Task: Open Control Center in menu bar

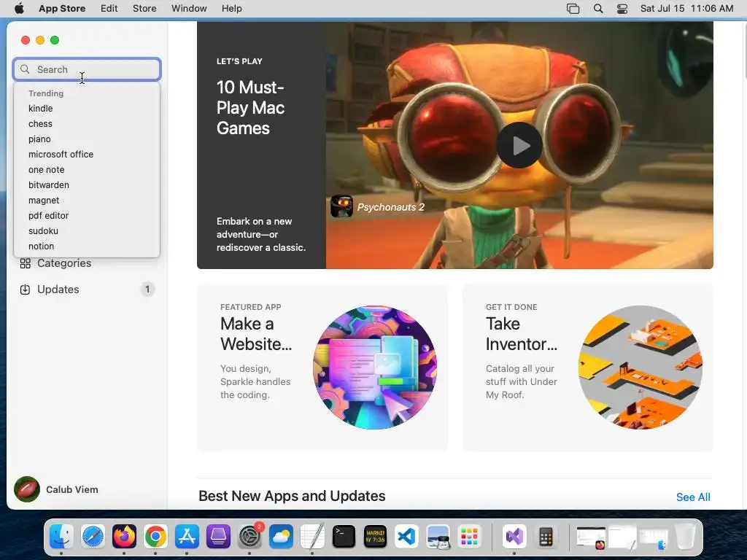Action: 622,9
